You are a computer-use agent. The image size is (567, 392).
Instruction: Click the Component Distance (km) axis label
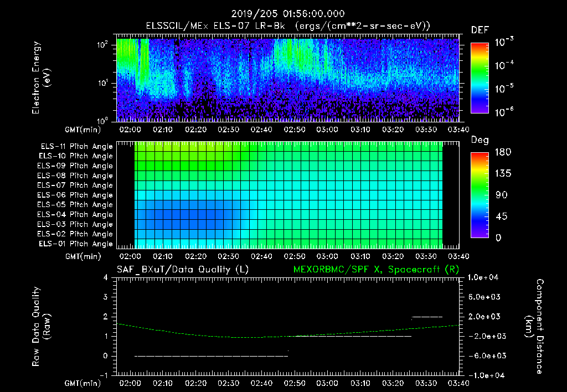[534, 327]
